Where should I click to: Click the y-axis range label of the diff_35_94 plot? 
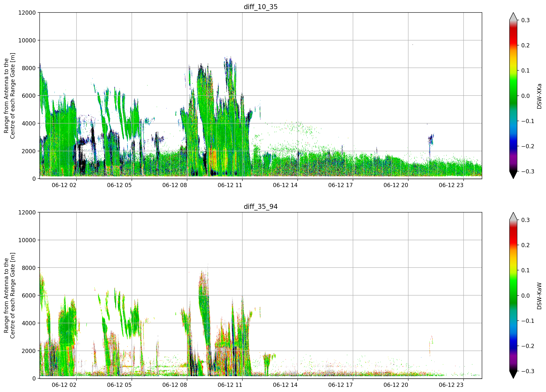click(9, 296)
